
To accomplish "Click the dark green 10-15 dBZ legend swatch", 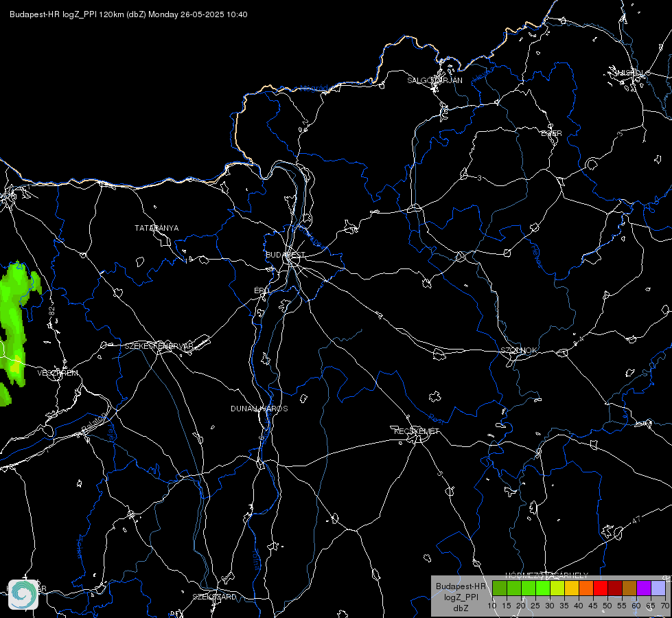I will 500,588.
